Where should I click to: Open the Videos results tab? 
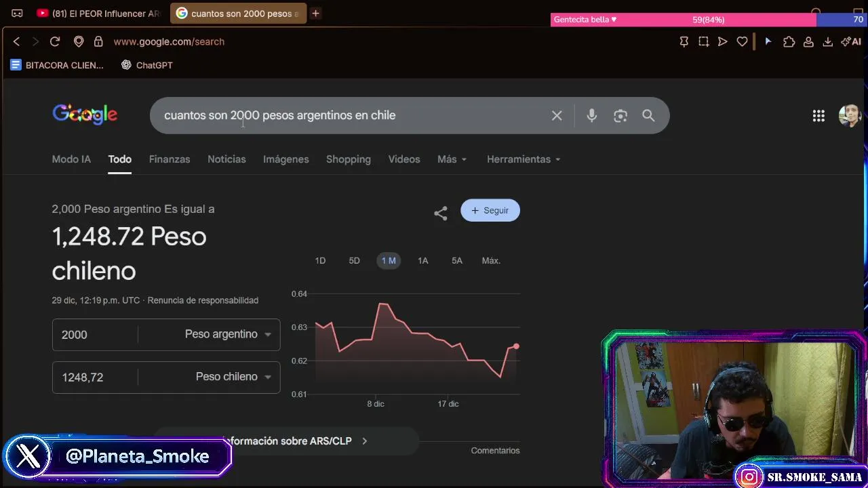tap(404, 159)
